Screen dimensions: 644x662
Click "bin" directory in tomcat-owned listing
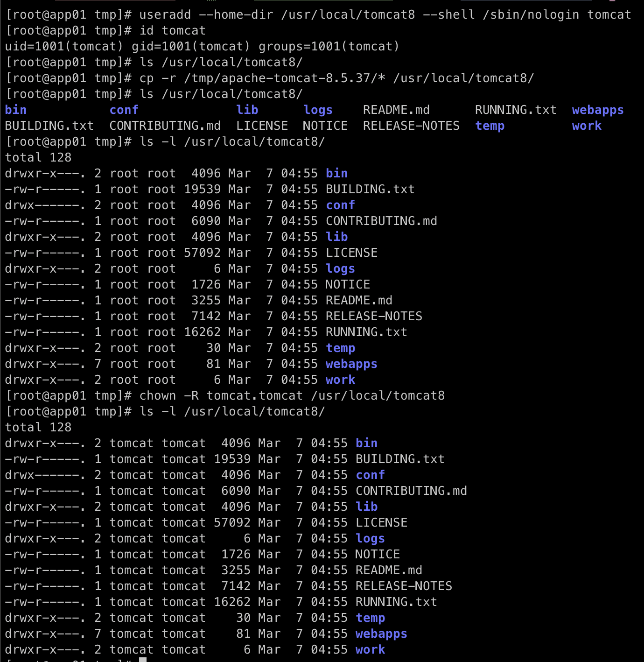[x=367, y=444]
